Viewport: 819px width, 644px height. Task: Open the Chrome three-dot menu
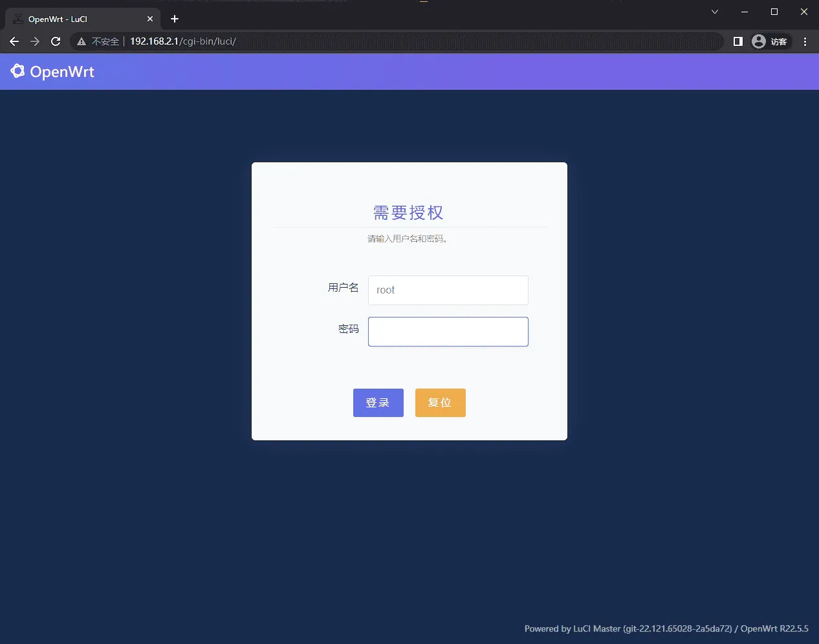pyautogui.click(x=805, y=41)
